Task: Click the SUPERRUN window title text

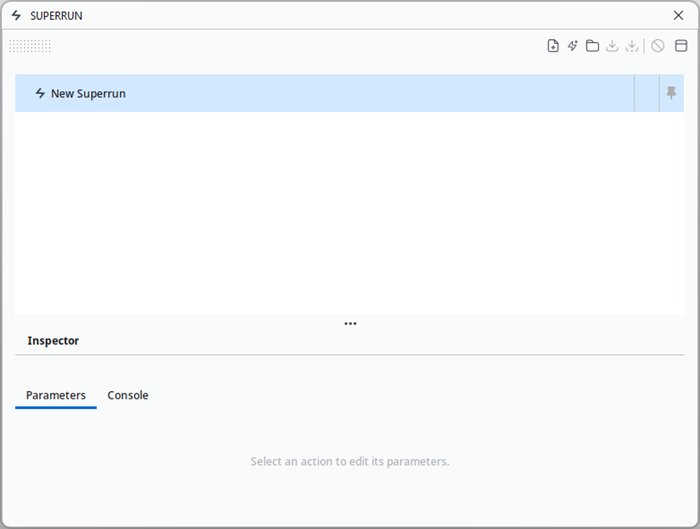Action: pos(56,16)
